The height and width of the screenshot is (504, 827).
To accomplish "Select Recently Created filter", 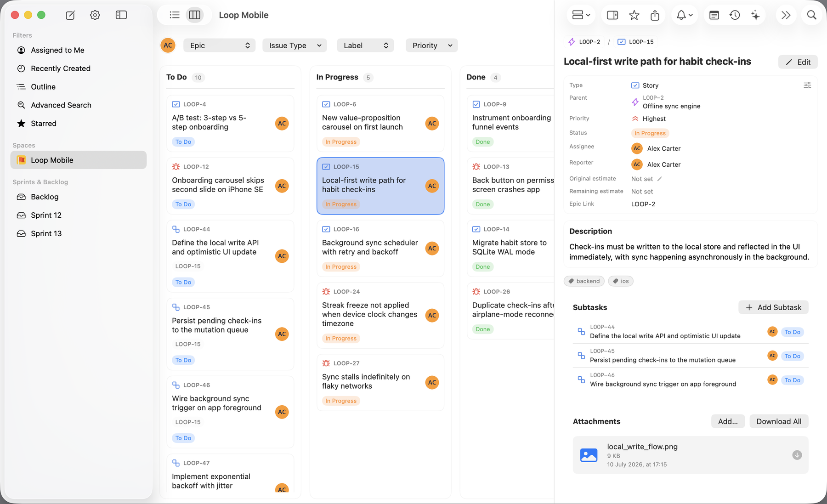I will (79, 68).
